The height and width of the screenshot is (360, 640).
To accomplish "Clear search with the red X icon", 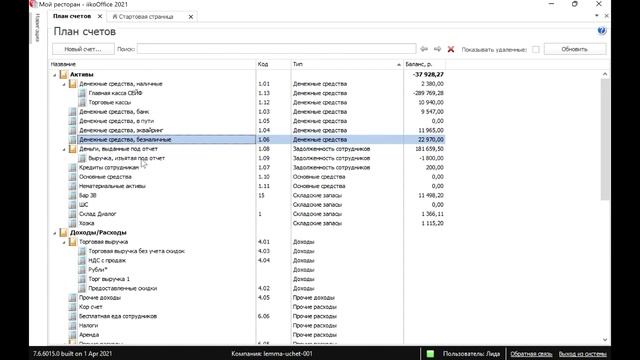I will [x=451, y=49].
